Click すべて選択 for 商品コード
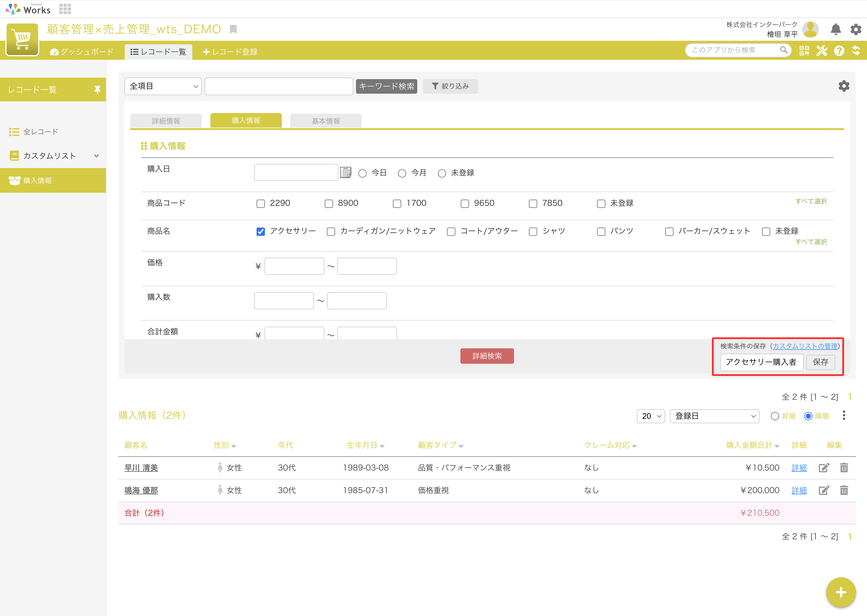This screenshot has height=616, width=867. click(811, 201)
